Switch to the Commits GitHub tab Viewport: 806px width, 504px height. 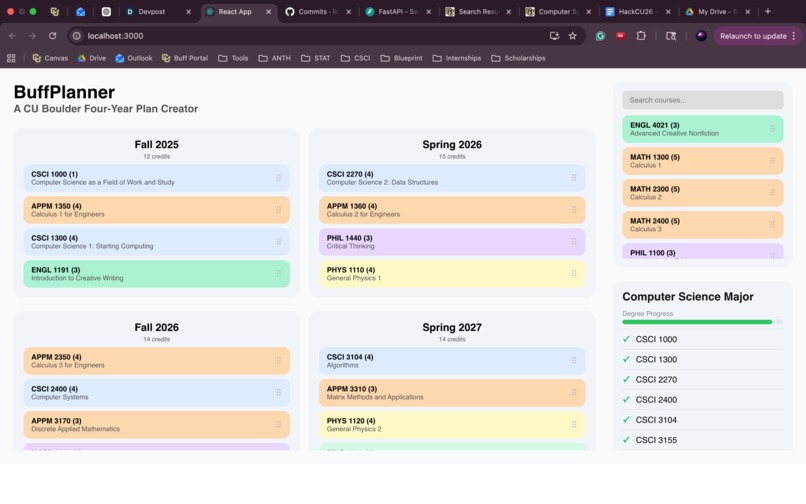point(319,11)
